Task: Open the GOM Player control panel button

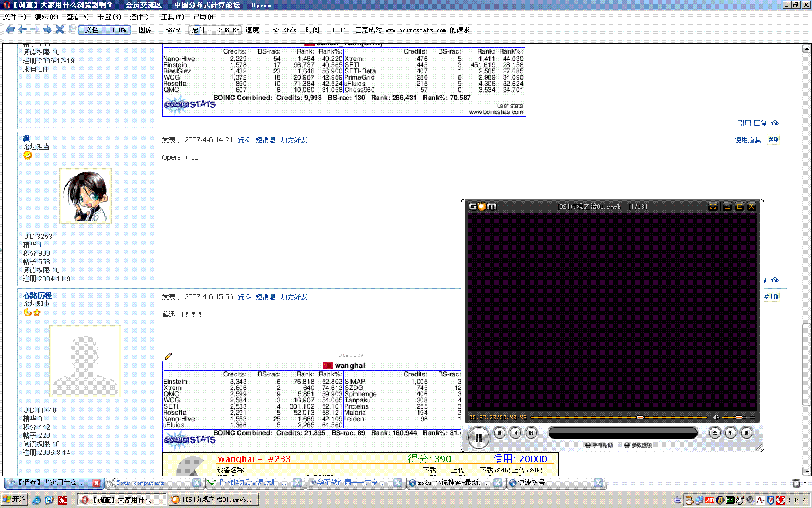Action: click(730, 433)
